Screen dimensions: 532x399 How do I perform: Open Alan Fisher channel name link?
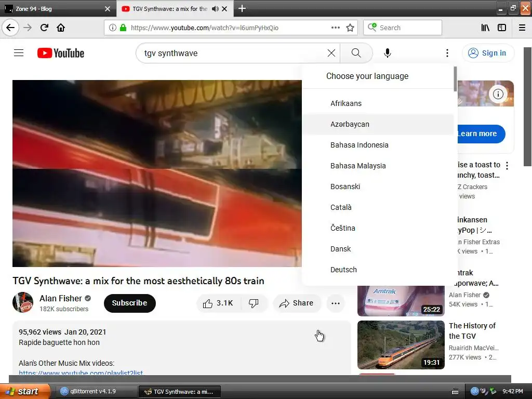coord(61,298)
